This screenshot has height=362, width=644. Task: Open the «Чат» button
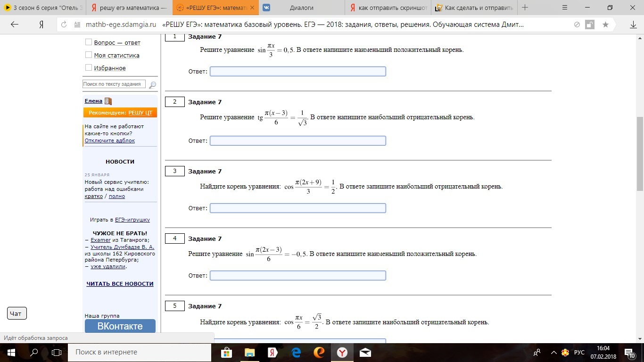point(17,313)
